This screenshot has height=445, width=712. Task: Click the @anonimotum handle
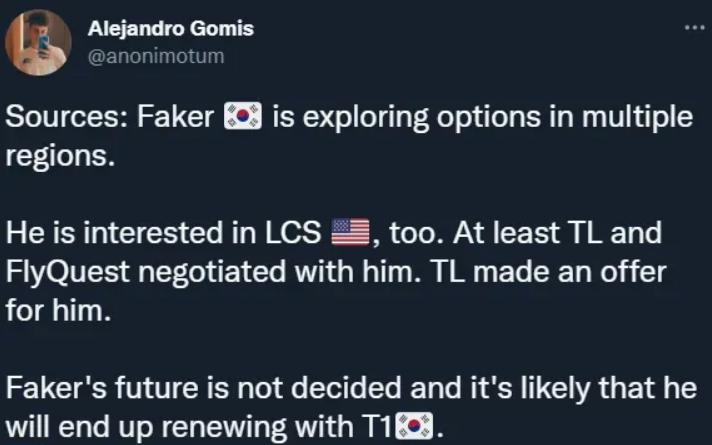[x=157, y=56]
